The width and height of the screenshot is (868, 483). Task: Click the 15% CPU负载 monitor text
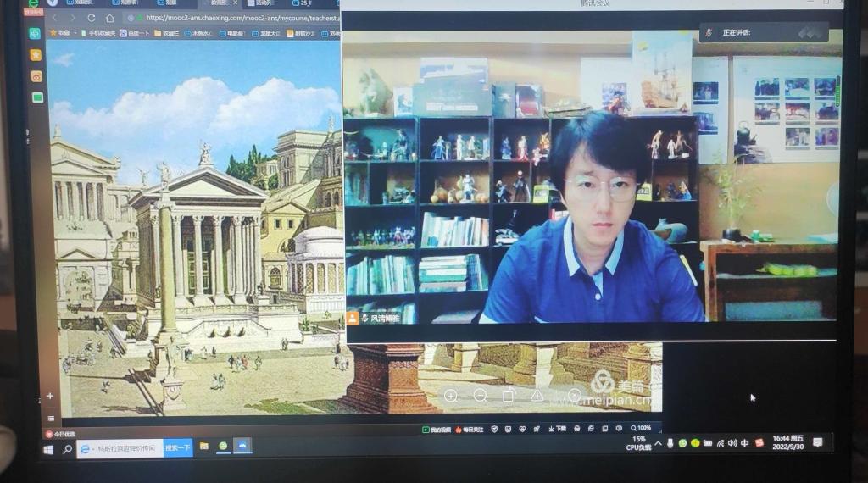pos(638,443)
